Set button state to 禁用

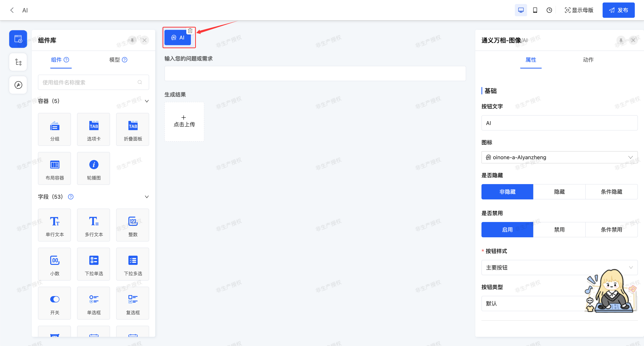559,229
